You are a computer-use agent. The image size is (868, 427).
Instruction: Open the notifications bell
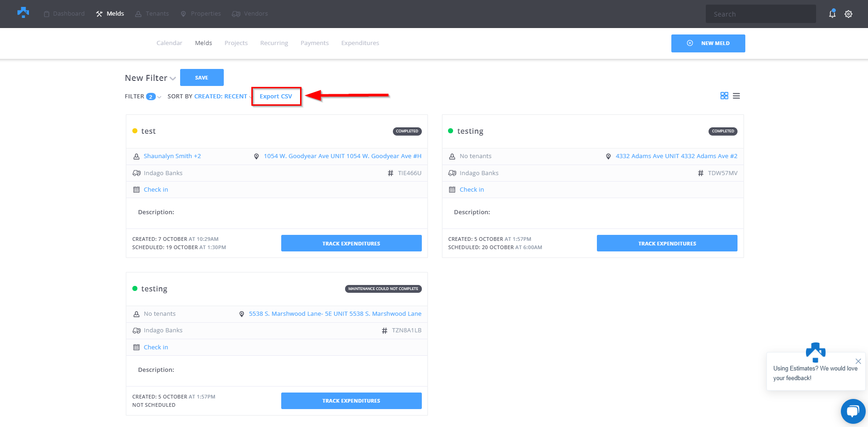[x=832, y=14]
